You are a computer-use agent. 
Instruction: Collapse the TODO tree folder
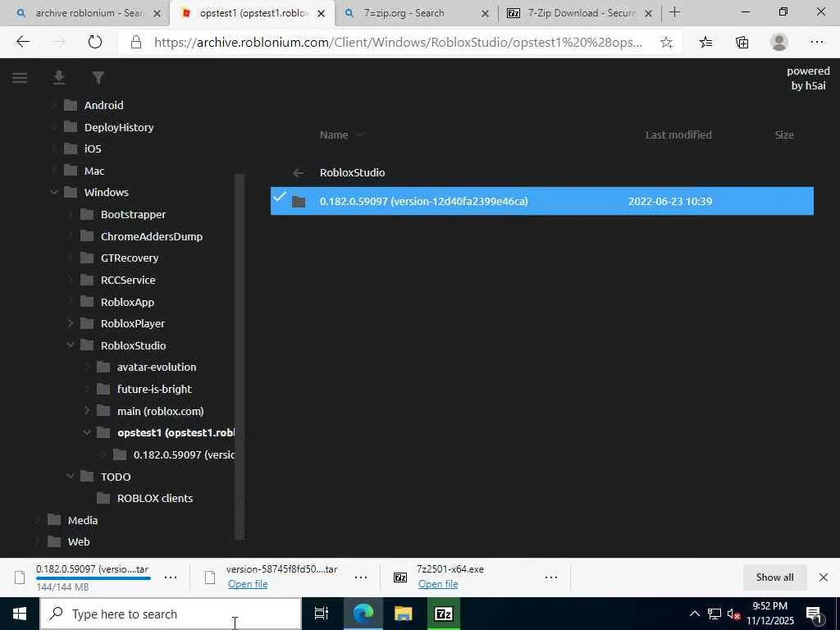click(x=71, y=477)
